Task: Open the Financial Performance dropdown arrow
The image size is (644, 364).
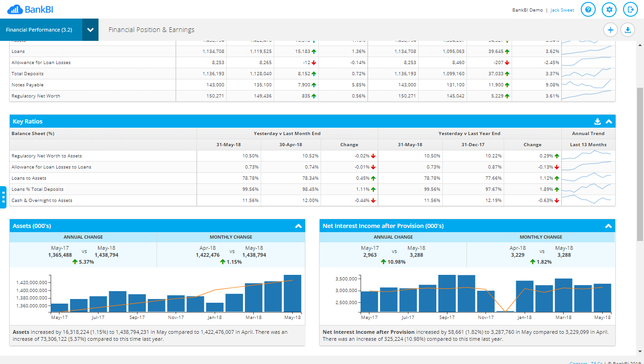Action: [91, 29]
